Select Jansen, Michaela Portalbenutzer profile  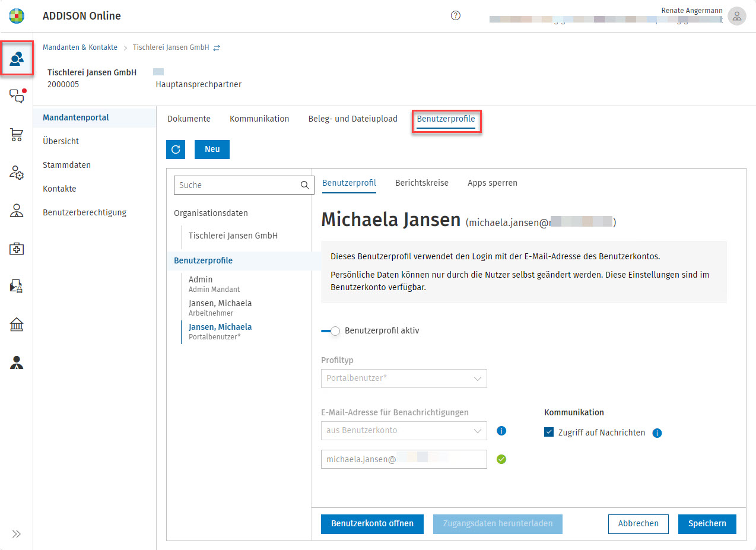[x=220, y=332]
